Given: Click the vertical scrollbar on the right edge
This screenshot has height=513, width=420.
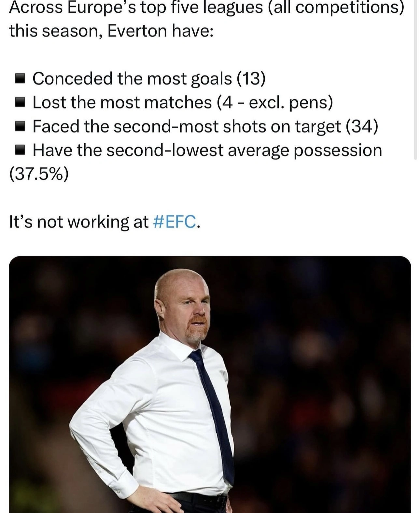Looking at the screenshot, I should click(x=415, y=81).
